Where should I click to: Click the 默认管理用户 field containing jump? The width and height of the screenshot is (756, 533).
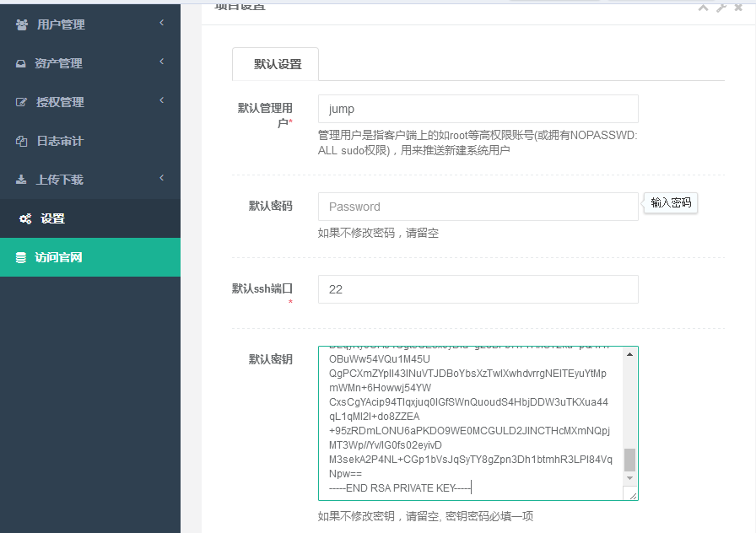478,109
